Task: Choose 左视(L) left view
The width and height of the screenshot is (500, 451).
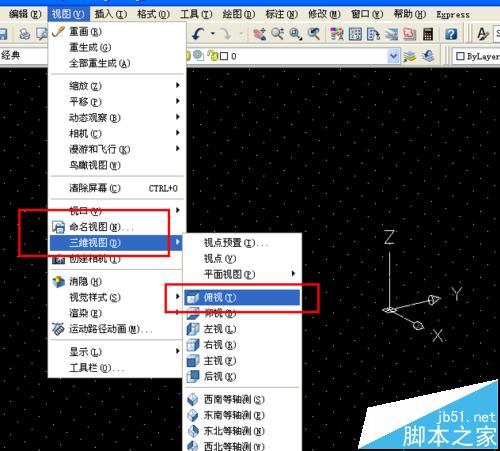Action: (242, 329)
